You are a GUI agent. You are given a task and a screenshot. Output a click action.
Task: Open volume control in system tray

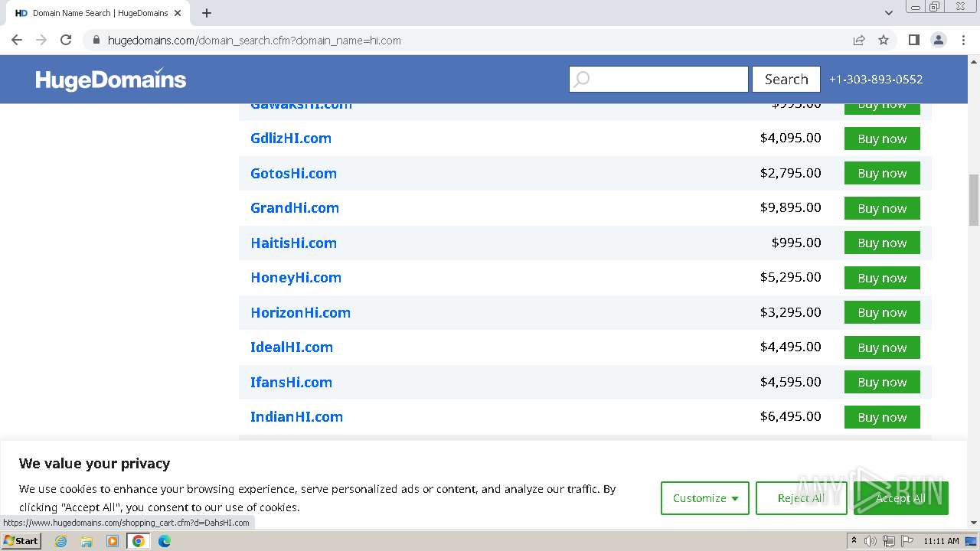871,541
